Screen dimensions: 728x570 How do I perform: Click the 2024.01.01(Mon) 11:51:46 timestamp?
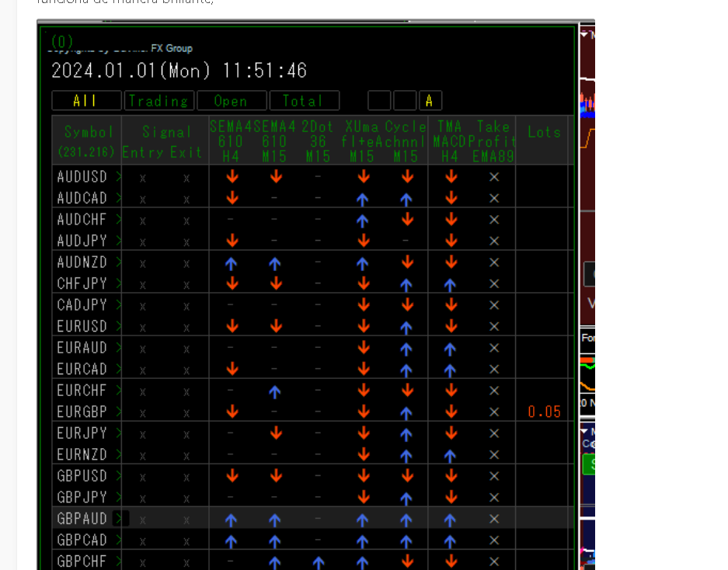[179, 71]
